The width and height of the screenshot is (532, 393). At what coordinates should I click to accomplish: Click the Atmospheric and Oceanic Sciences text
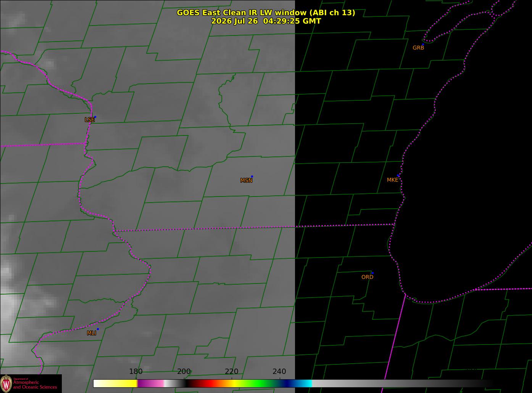pyautogui.click(x=35, y=385)
